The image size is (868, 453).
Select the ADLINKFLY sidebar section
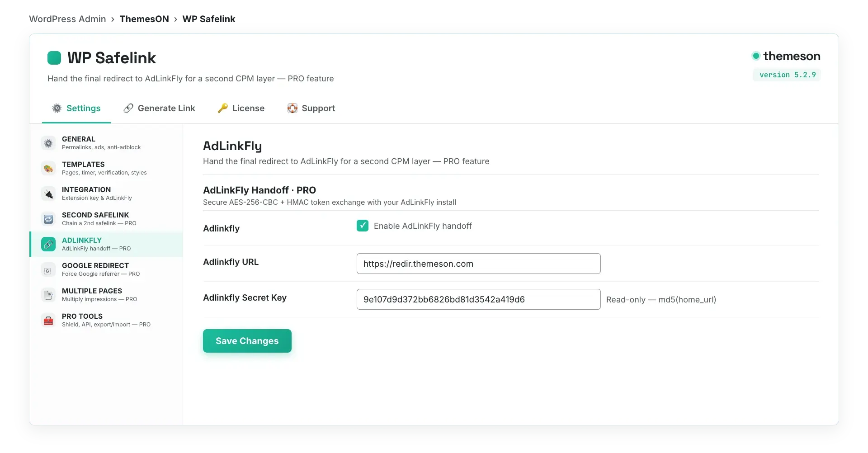pyautogui.click(x=106, y=244)
